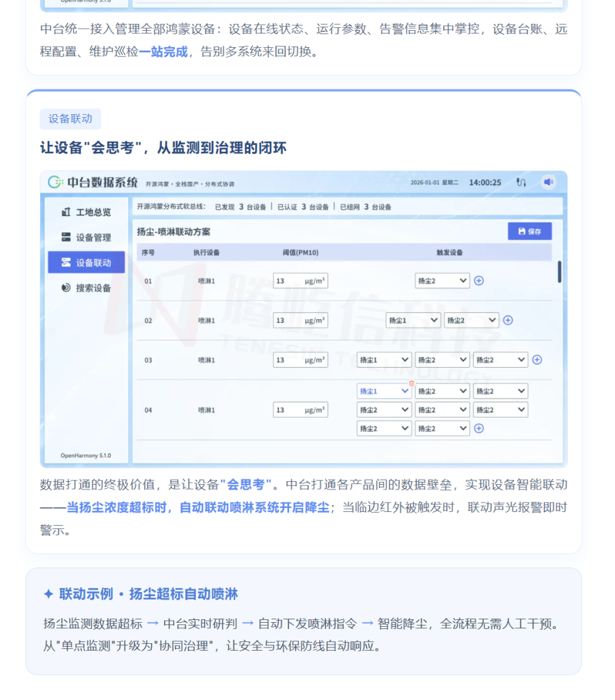Click the 14:00:25 clock display
The image size is (615, 700).
484,183
